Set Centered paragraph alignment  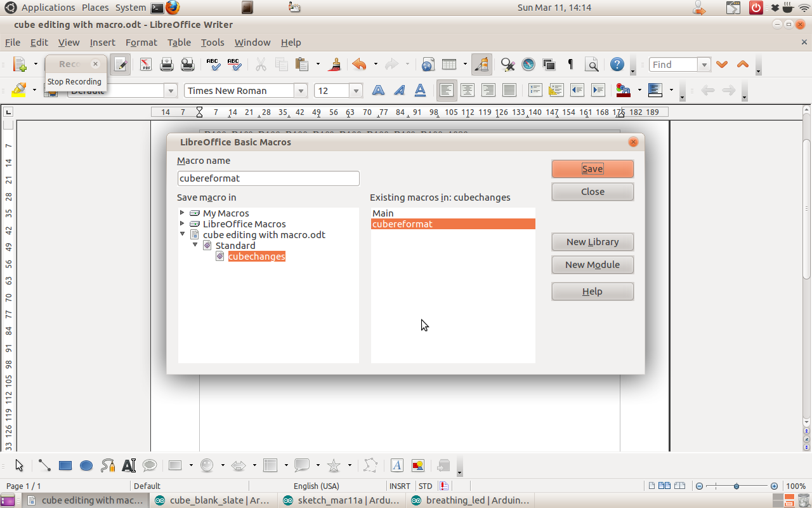coord(468,90)
